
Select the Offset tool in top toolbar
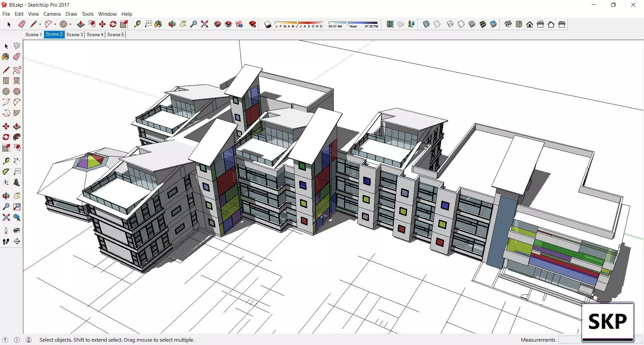91,24
